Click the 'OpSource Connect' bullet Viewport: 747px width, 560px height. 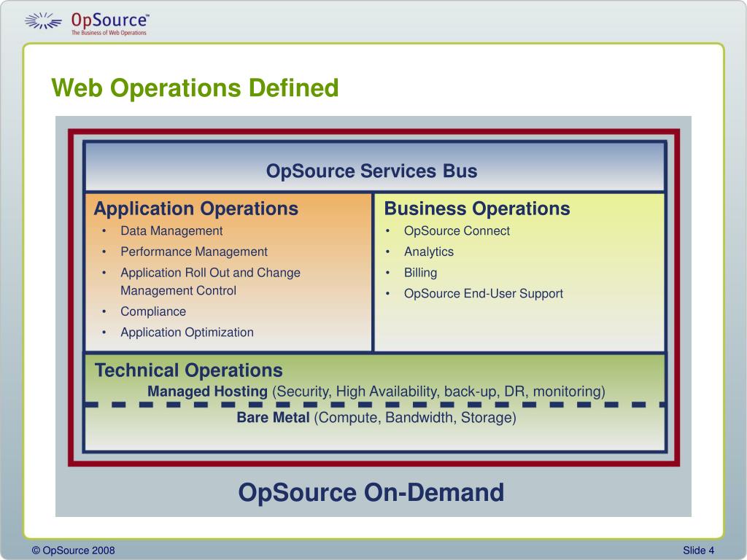coord(457,231)
